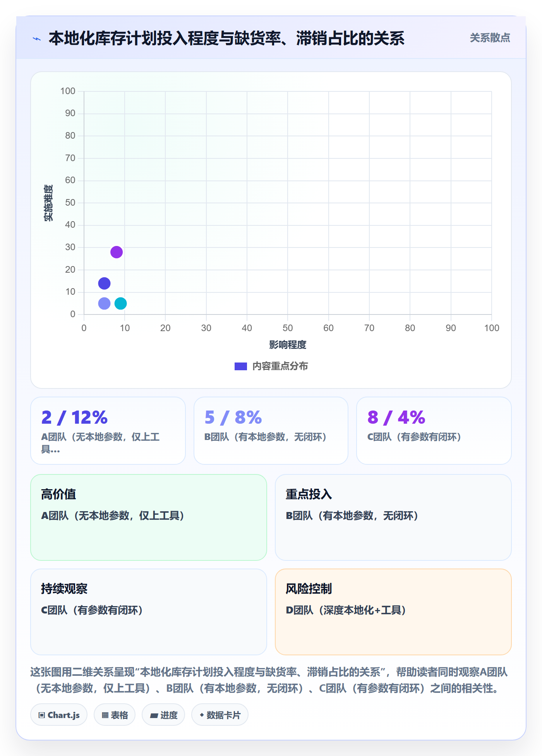Open the 持续观察 quadrant card heading

(x=64, y=589)
